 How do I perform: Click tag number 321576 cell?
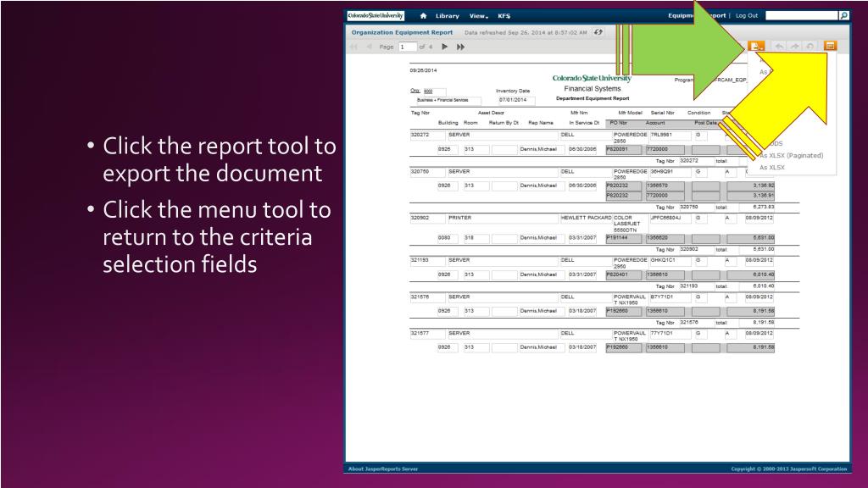point(427,297)
